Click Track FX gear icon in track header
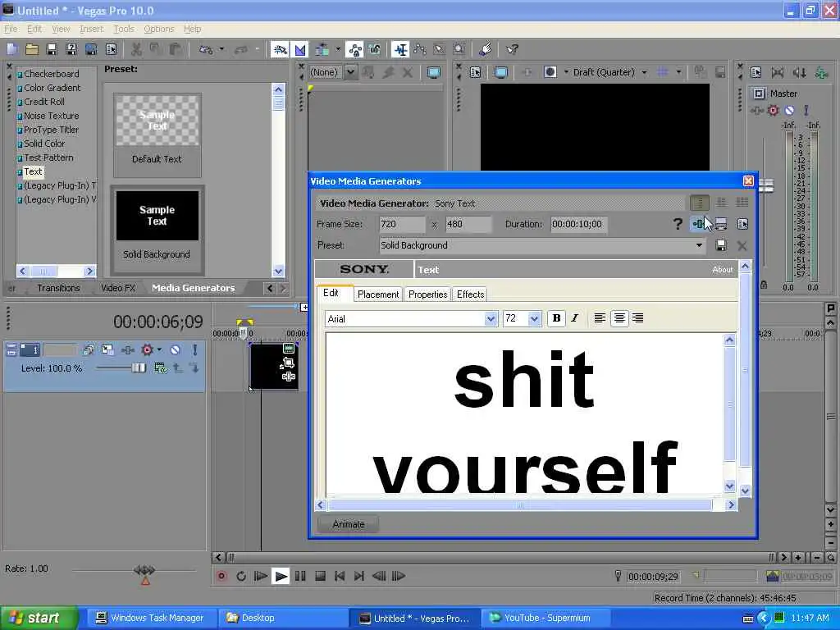 147,349
